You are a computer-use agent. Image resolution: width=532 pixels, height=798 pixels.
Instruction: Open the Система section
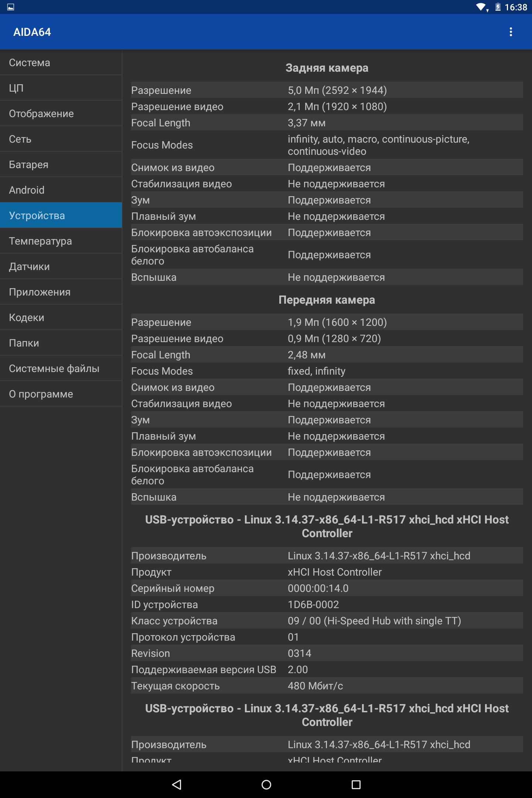[x=61, y=62]
